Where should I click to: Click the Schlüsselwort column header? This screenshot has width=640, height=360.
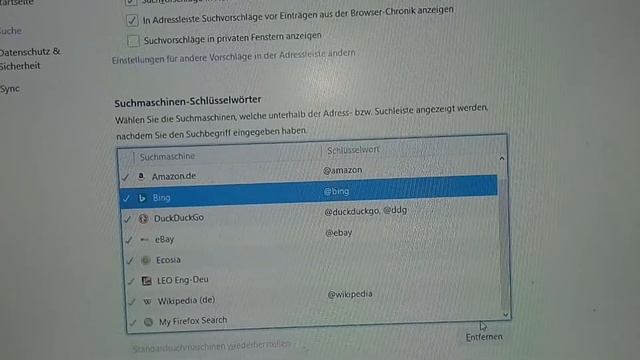point(353,150)
